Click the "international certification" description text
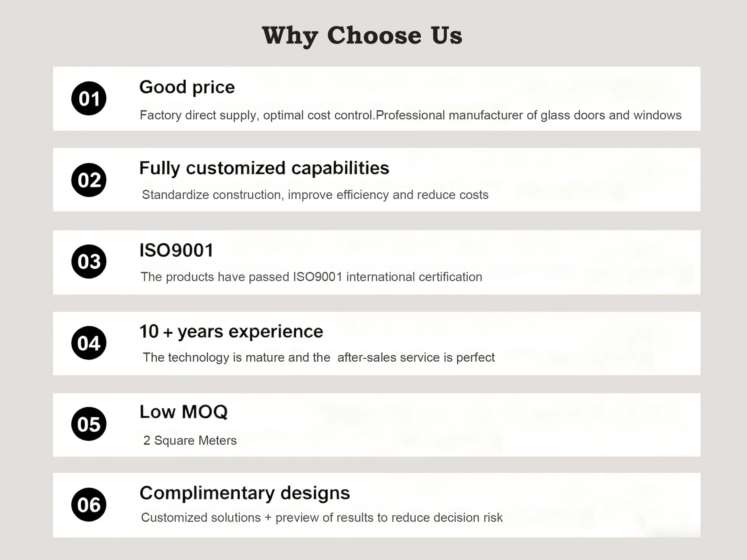 414,277
